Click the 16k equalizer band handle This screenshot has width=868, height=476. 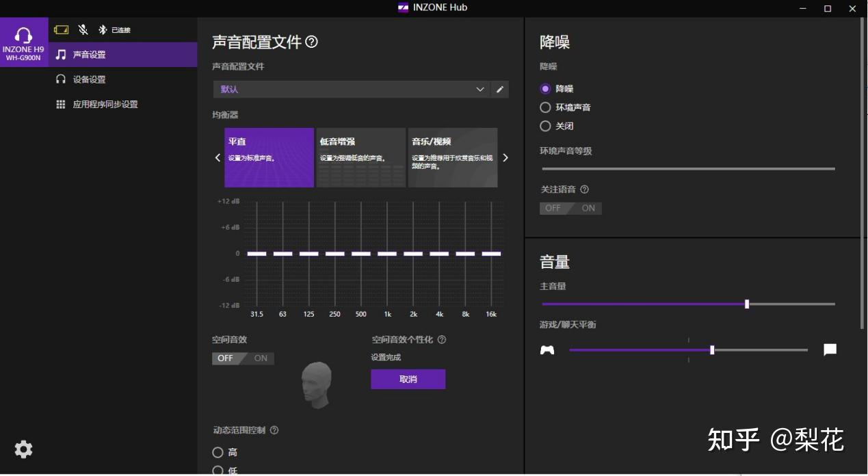pyautogui.click(x=491, y=254)
